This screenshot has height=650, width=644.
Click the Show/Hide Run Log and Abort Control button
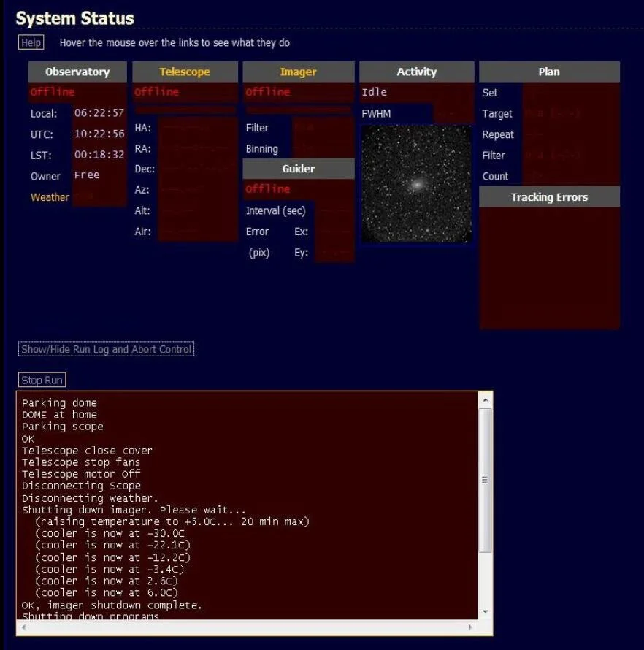click(106, 349)
